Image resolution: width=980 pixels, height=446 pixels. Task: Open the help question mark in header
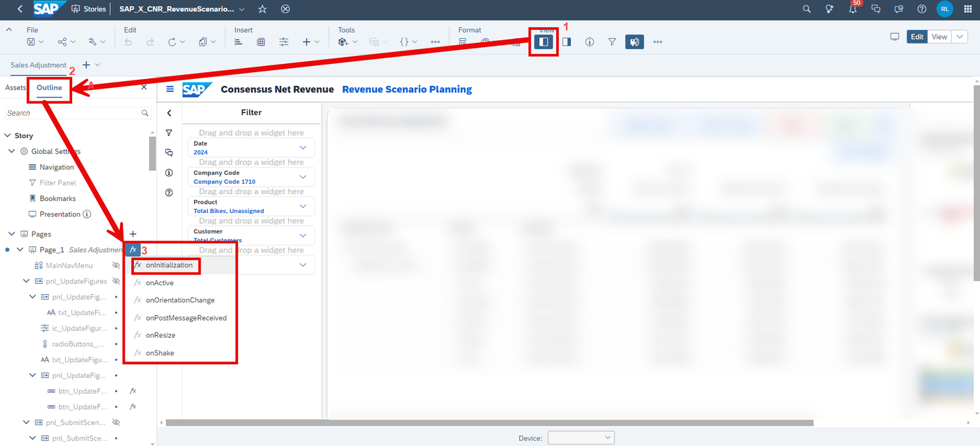pos(921,9)
